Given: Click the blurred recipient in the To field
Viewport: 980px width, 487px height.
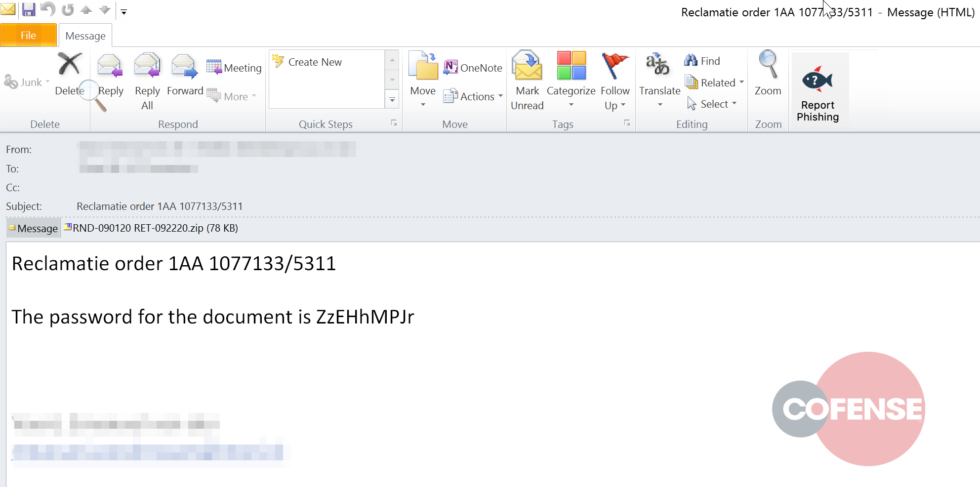Looking at the screenshot, I should (x=138, y=168).
